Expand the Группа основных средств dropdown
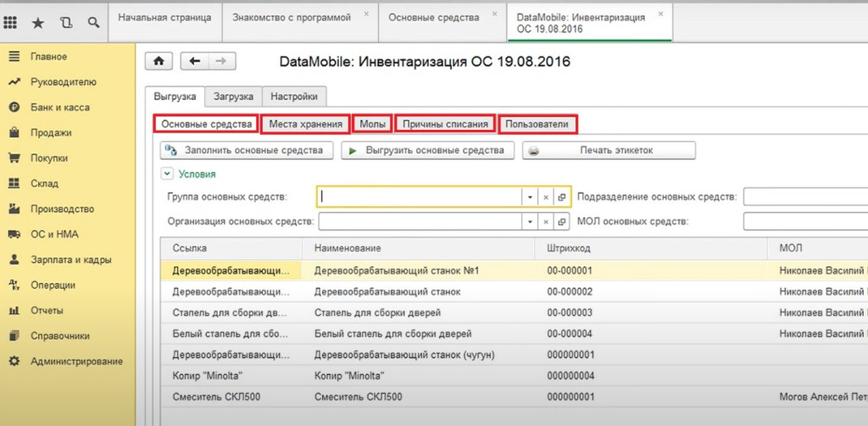868x426 pixels. [x=530, y=197]
